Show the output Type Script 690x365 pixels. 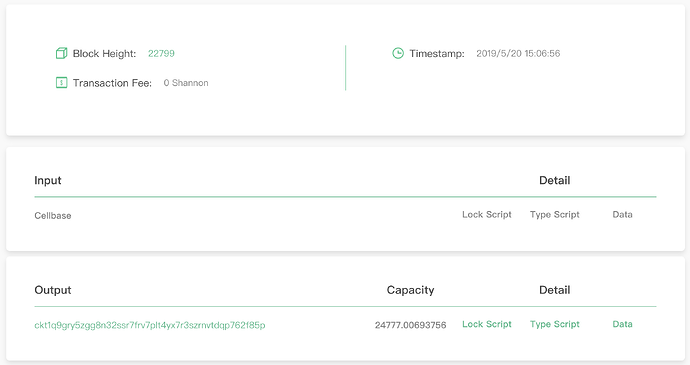point(554,324)
